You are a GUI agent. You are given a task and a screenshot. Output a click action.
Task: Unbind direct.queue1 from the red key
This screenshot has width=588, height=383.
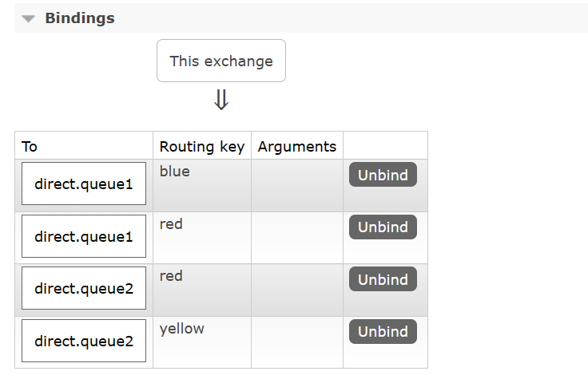point(383,227)
